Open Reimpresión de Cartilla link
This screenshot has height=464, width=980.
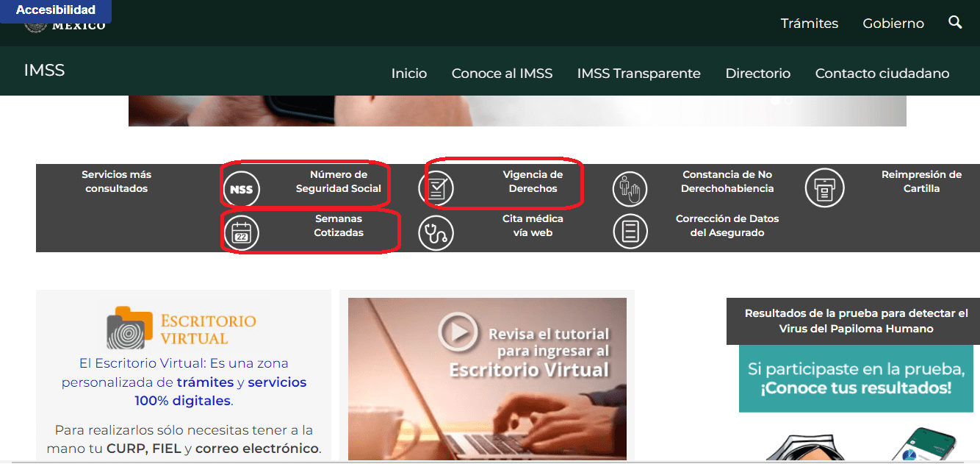click(921, 182)
